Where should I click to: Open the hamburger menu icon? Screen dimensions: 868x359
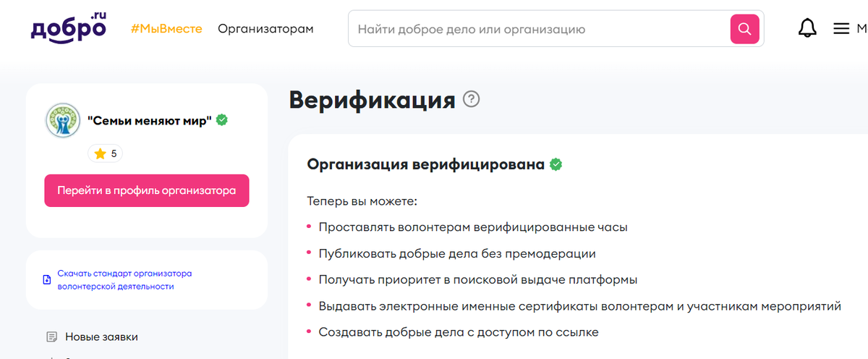(x=841, y=29)
